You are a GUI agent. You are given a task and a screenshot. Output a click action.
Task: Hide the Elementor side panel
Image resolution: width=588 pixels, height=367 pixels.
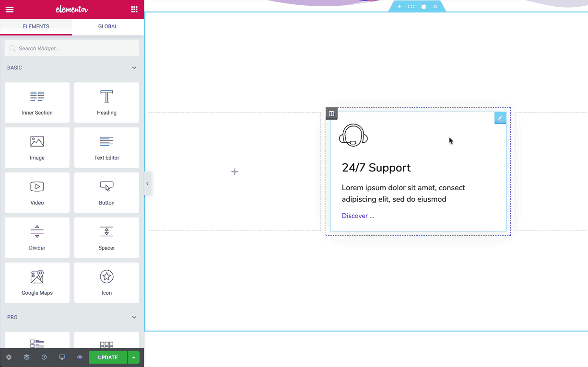click(x=148, y=184)
